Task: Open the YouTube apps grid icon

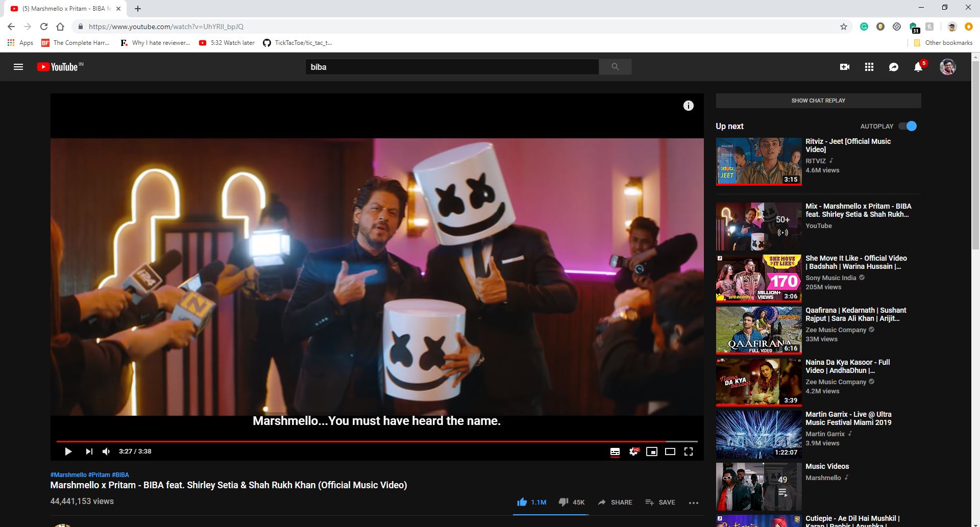Action: click(x=869, y=67)
